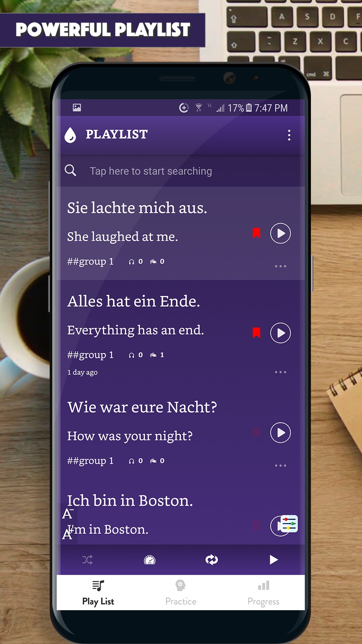
Task: Play 'Alles hat ein Ende.' audio
Action: tap(280, 333)
